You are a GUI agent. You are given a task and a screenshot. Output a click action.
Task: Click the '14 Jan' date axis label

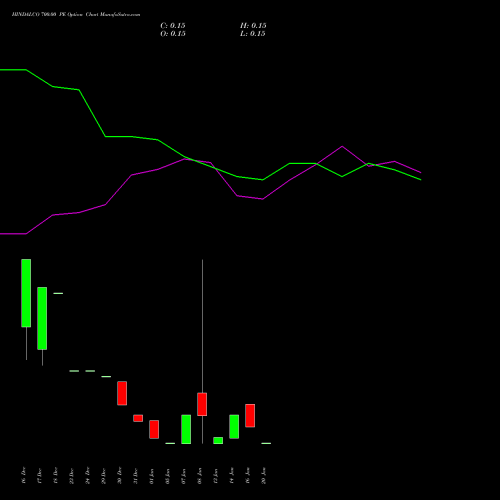[x=232, y=476]
